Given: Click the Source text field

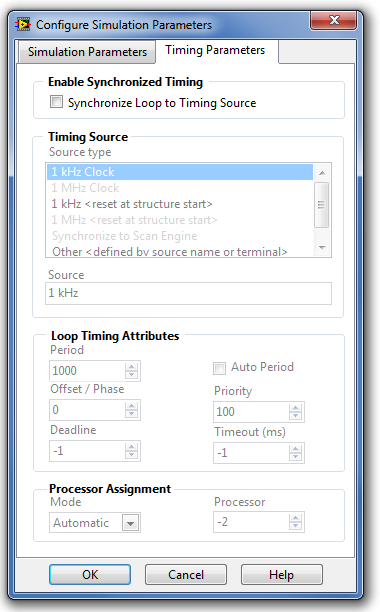Looking at the screenshot, I should coord(188,293).
